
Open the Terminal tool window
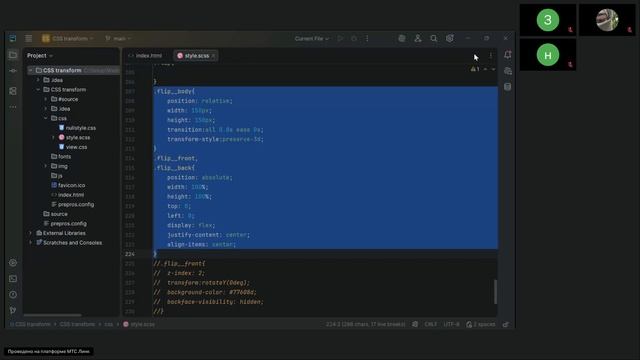point(13,279)
